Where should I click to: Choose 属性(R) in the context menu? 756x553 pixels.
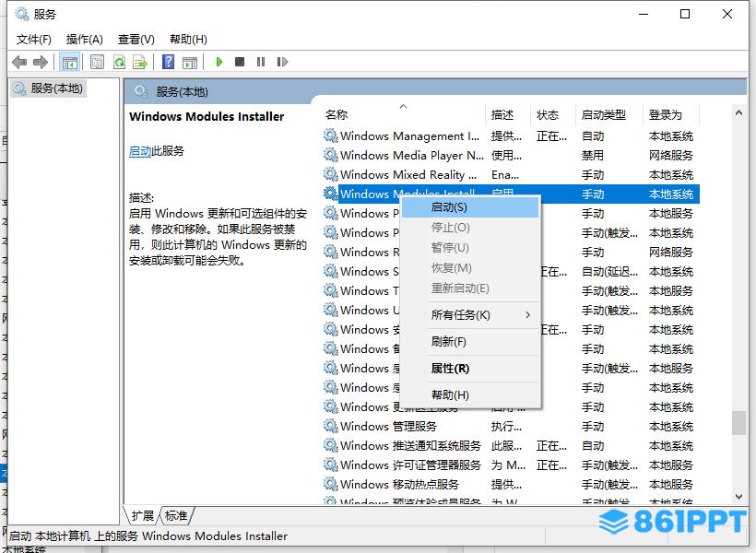(x=469, y=369)
